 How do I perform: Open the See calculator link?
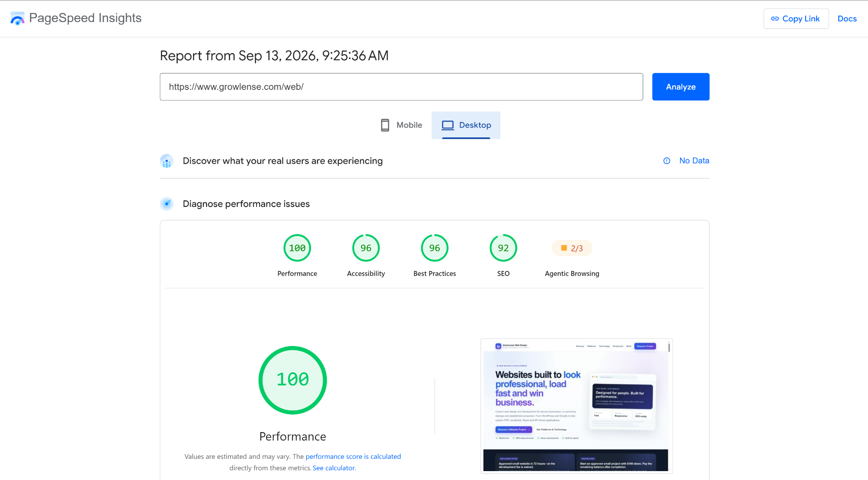pyautogui.click(x=334, y=468)
